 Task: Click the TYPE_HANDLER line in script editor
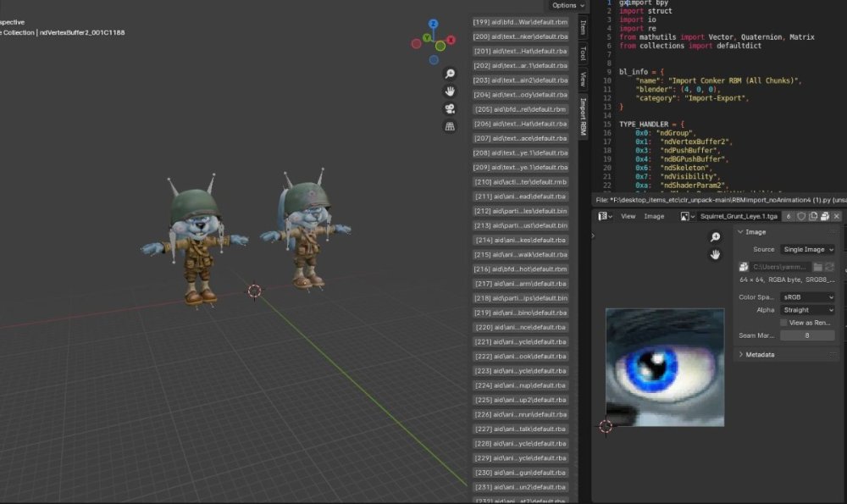(651, 125)
